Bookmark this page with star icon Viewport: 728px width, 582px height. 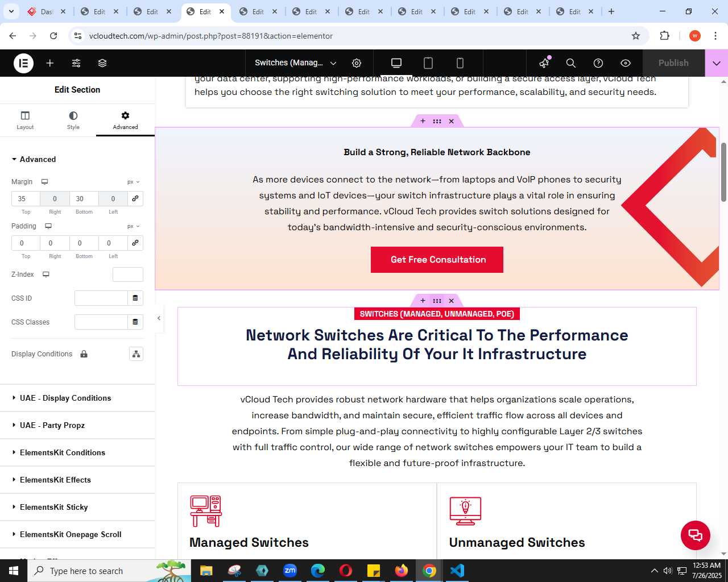tap(636, 36)
